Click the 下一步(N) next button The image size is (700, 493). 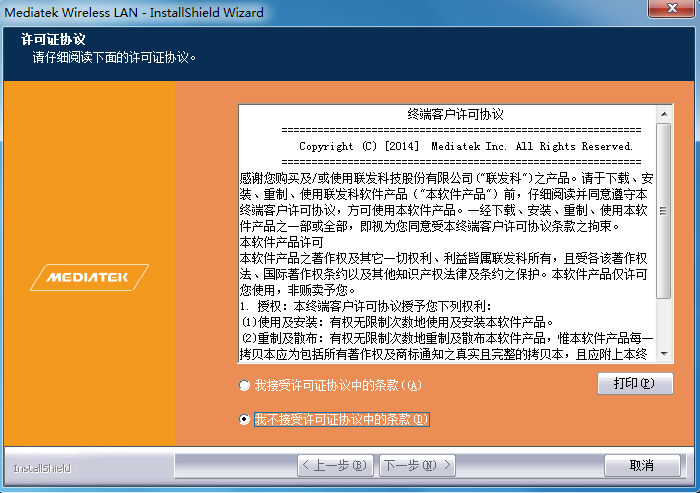[417, 466]
